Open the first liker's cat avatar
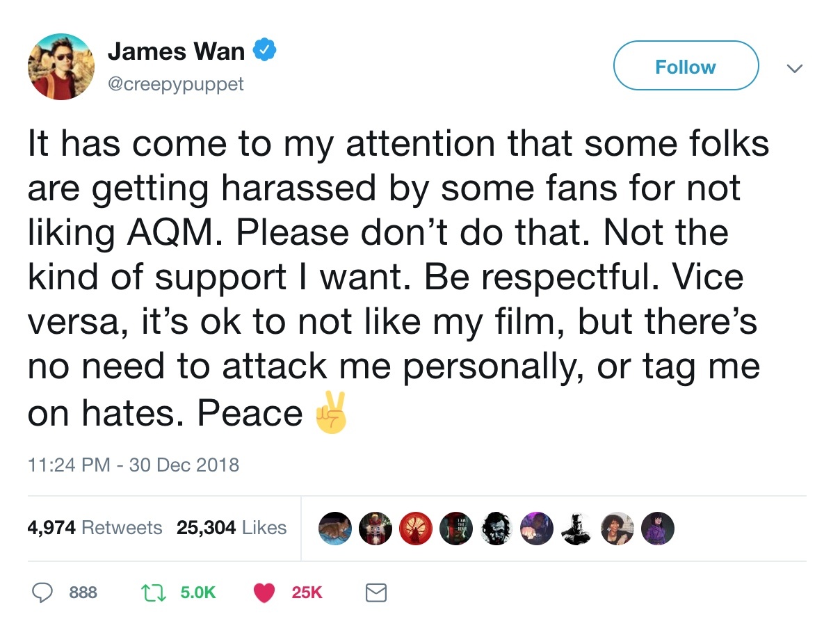 pos(335,529)
